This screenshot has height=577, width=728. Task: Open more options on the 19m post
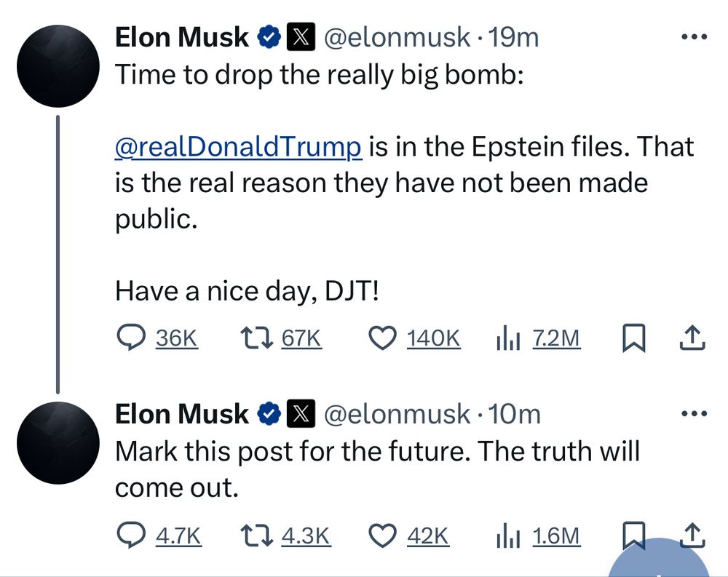coord(694,36)
